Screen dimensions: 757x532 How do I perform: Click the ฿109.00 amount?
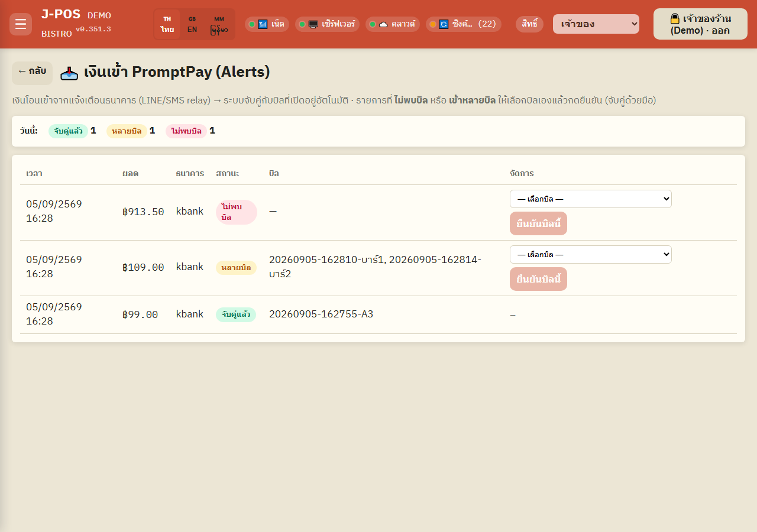point(143,267)
